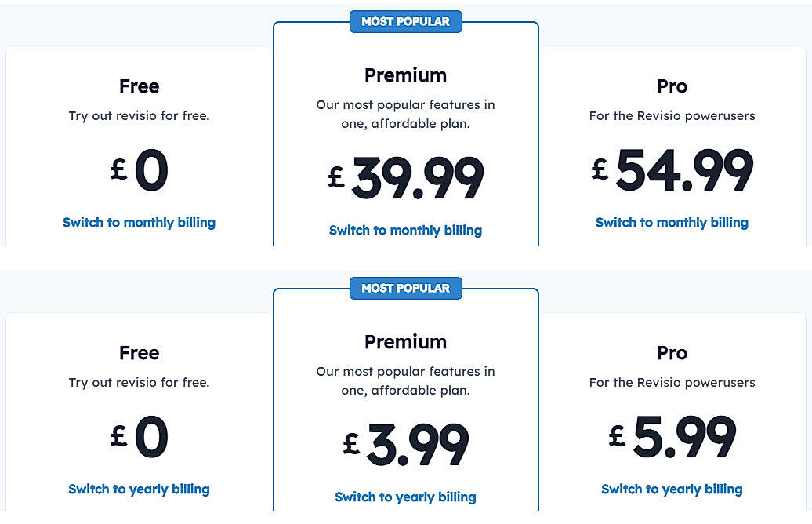Click the Try out revisio for free text
Viewport: 812px width, 524px height.
139,115
